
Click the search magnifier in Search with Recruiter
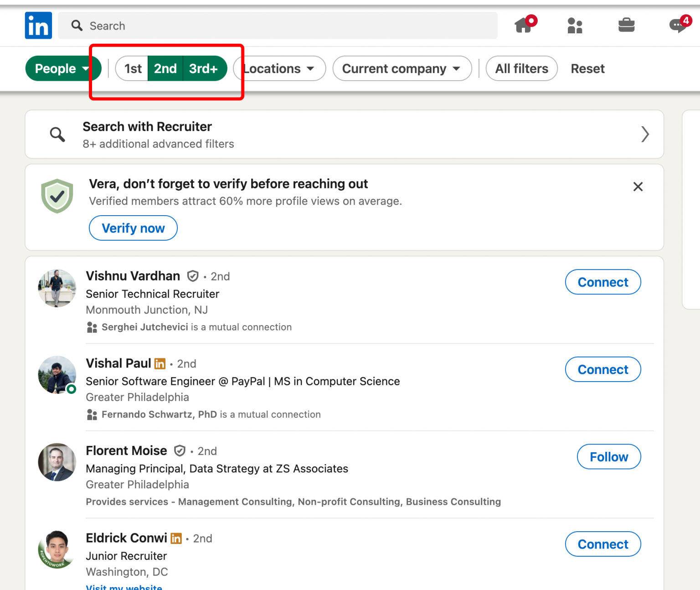tap(57, 134)
